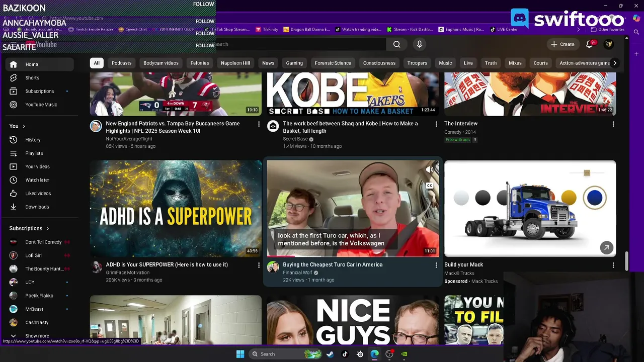644x362 pixels.
Task: Open the account avatar menu
Action: (609, 44)
